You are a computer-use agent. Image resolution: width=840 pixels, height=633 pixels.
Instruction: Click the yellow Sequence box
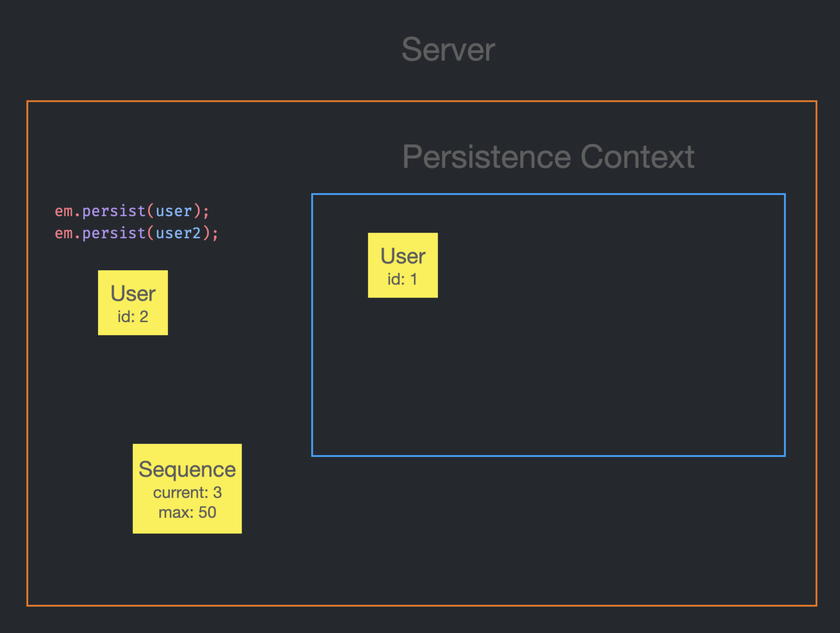tap(187, 489)
